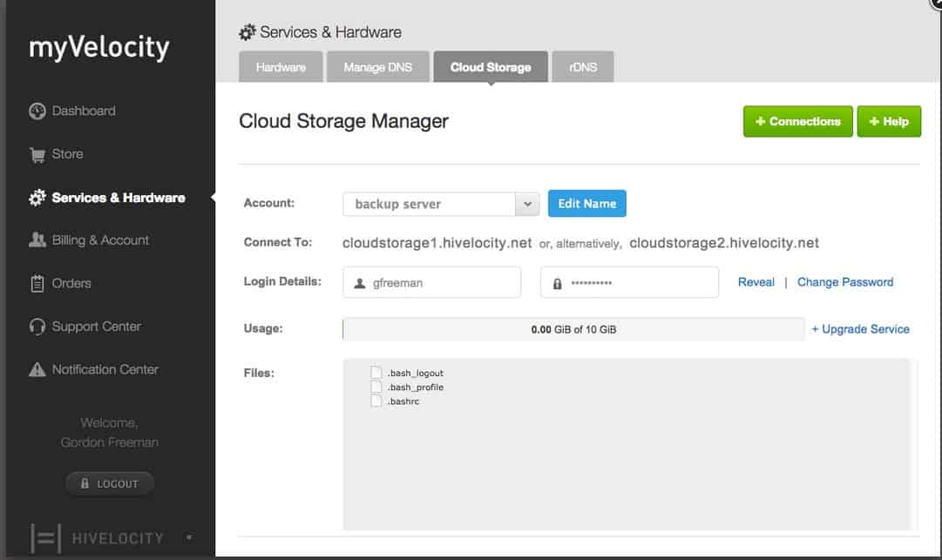Check the .bash_profile file checkbox

click(x=376, y=388)
